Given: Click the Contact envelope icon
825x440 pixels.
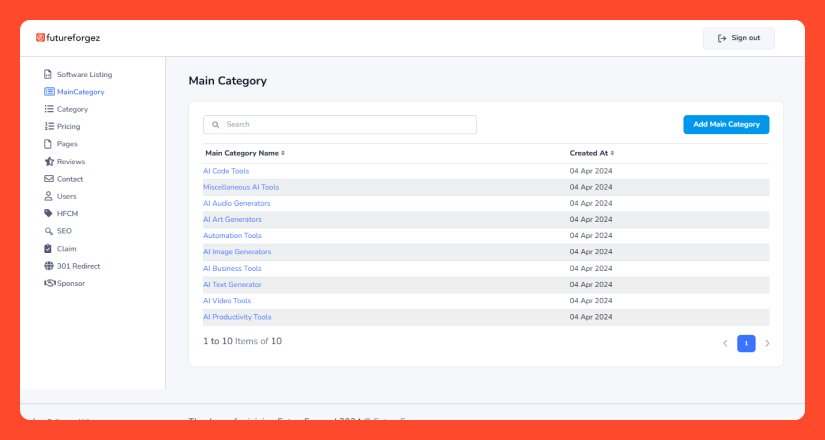Looking at the screenshot, I should 48,179.
